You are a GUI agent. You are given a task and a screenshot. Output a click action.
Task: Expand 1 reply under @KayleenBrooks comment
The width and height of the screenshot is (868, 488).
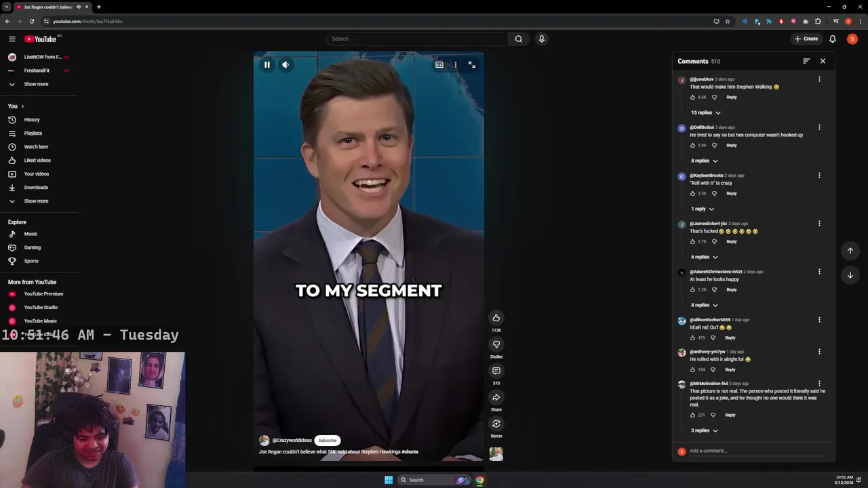[x=703, y=209]
